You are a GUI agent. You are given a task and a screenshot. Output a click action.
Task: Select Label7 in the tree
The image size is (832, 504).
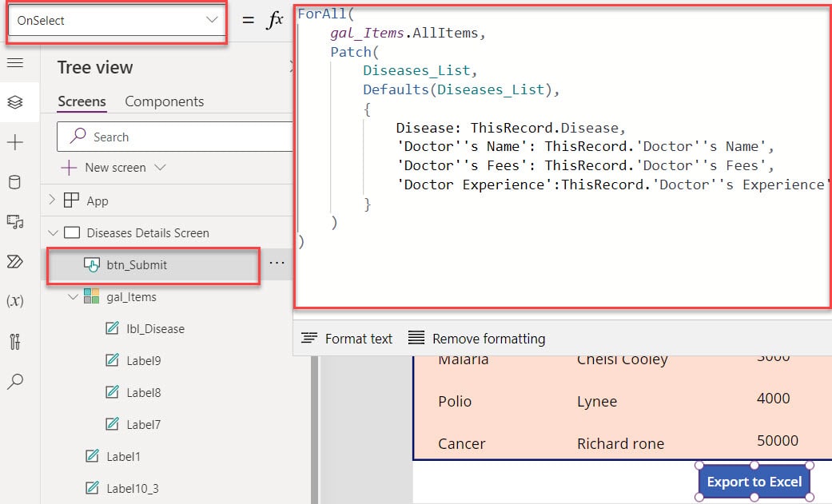tap(143, 424)
